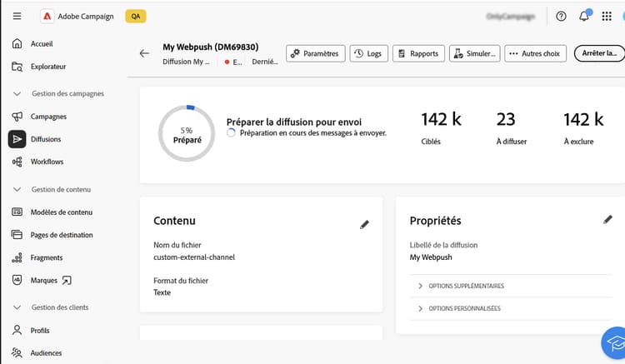Image resolution: width=625 pixels, height=364 pixels.
Task: Open Fragments in the sidebar
Action: [47, 257]
